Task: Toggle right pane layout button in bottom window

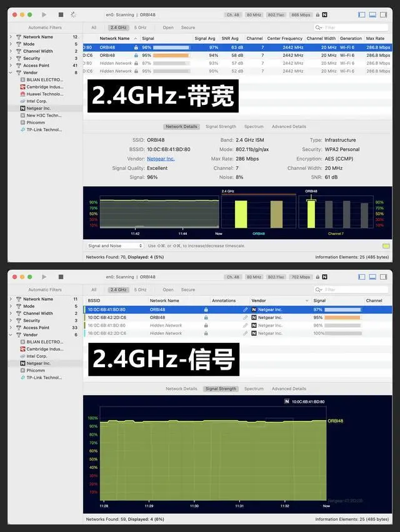Action: click(383, 277)
